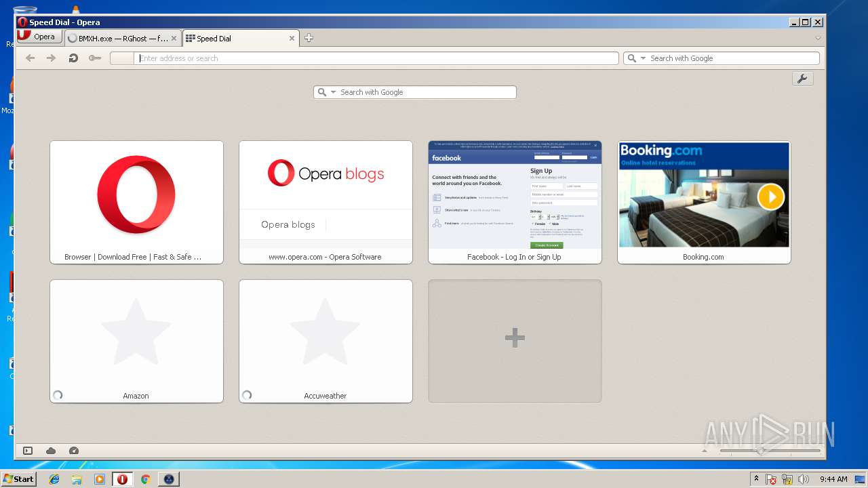The width and height of the screenshot is (868, 488).
Task: Open Action Center flag tray icon
Action: (771, 479)
